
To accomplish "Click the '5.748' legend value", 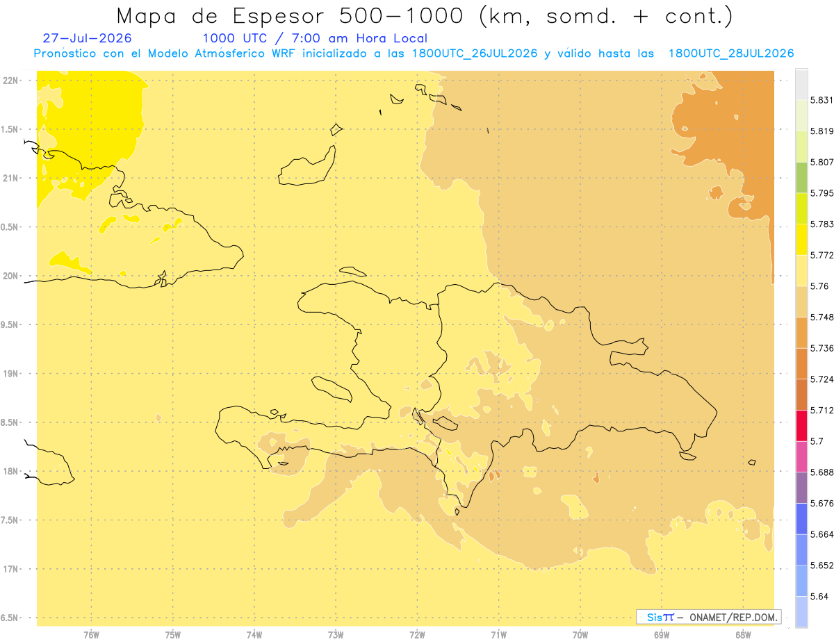I will pos(821,317).
